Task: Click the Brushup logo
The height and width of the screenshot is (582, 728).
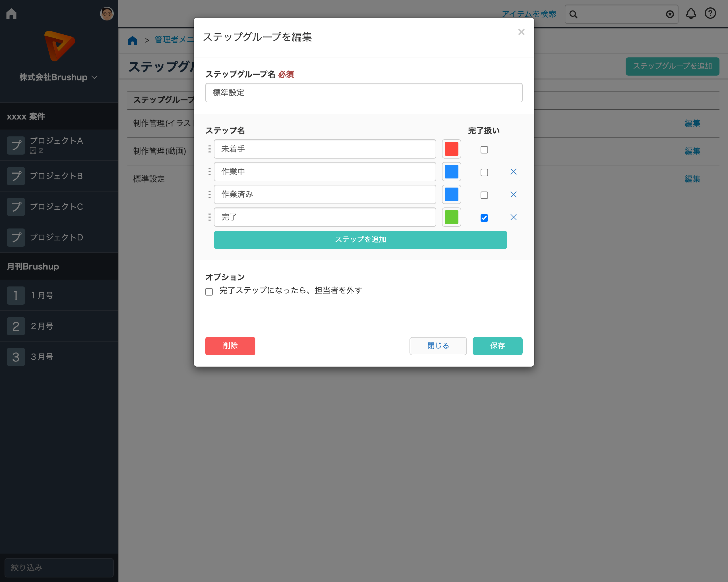Action: pos(59,46)
